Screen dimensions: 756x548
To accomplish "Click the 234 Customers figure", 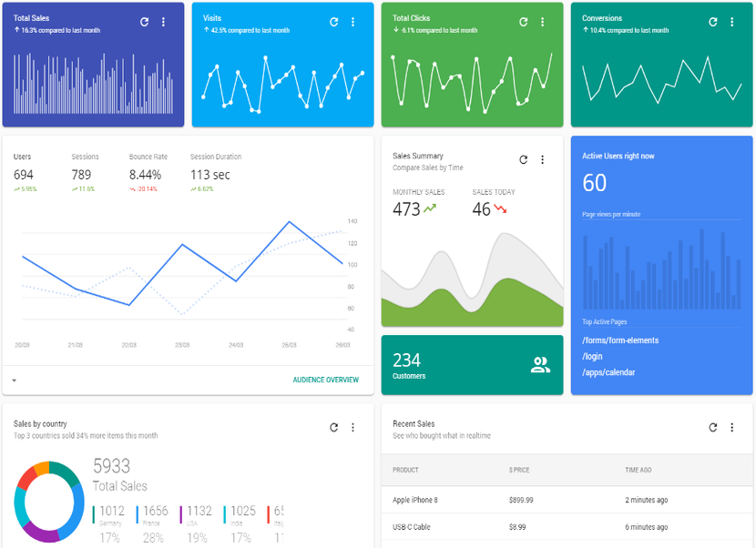I will 406,360.
